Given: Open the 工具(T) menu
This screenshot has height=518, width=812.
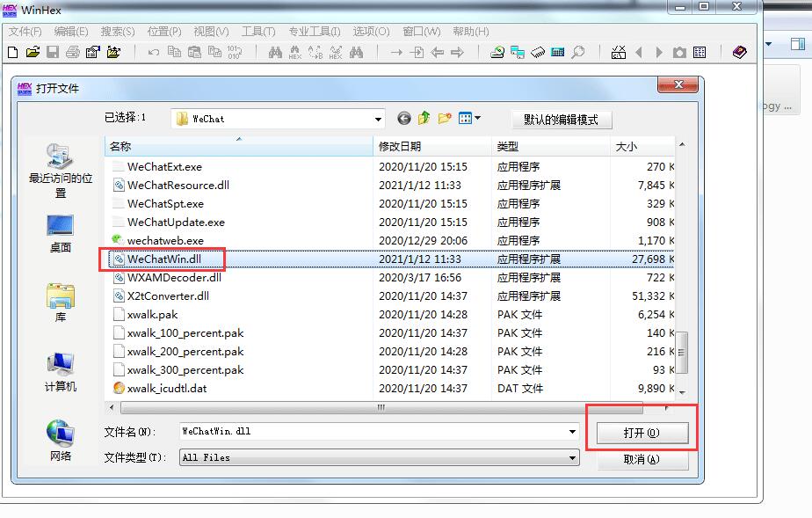Looking at the screenshot, I should pos(257,32).
